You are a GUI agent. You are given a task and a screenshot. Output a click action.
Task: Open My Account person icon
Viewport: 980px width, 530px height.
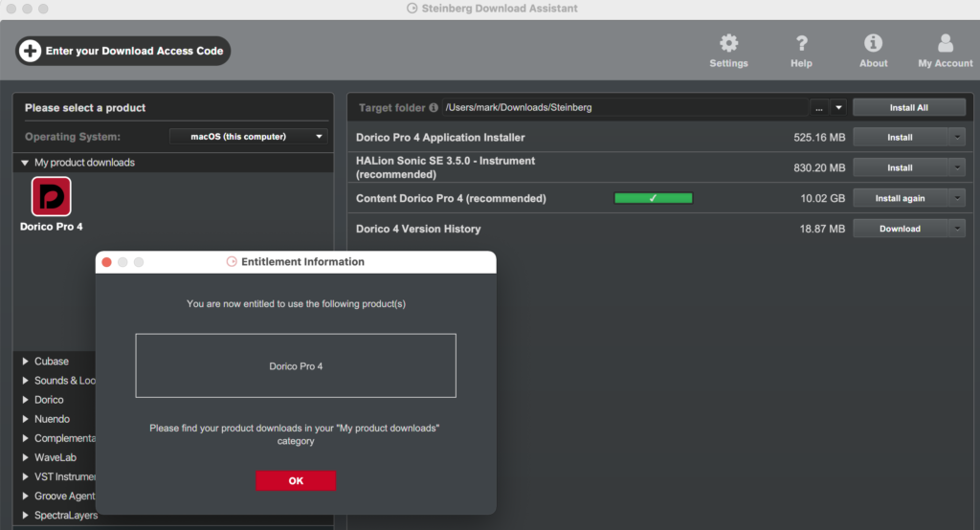point(946,43)
